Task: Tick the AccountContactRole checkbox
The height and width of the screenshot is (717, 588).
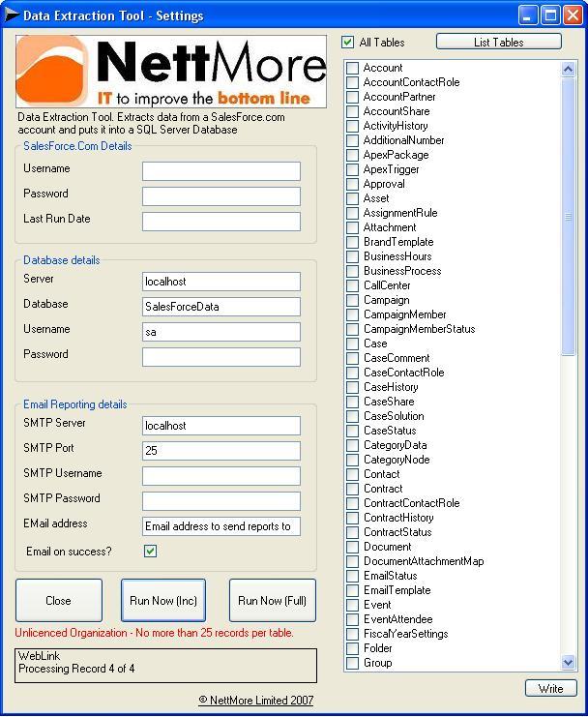Action: 352,82
